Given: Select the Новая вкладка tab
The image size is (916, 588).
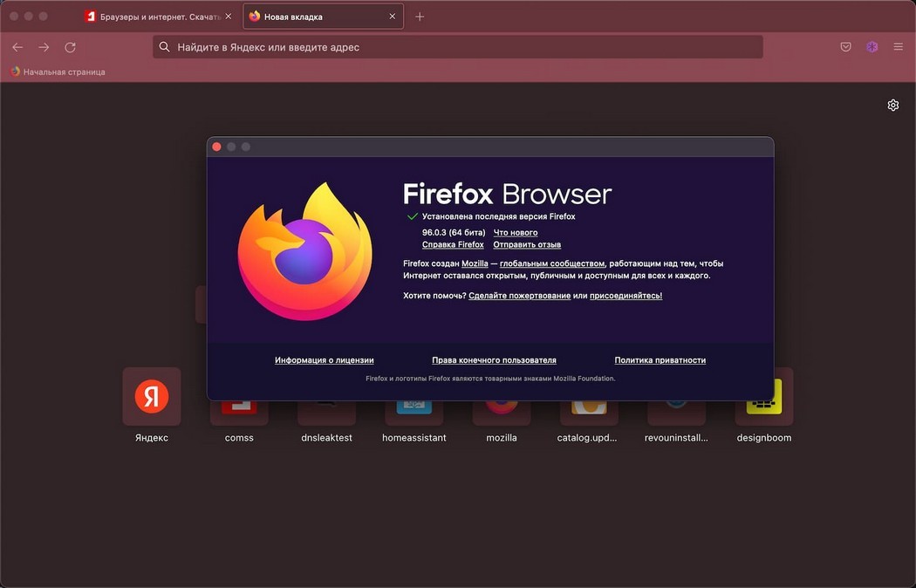Looking at the screenshot, I should 323,17.
